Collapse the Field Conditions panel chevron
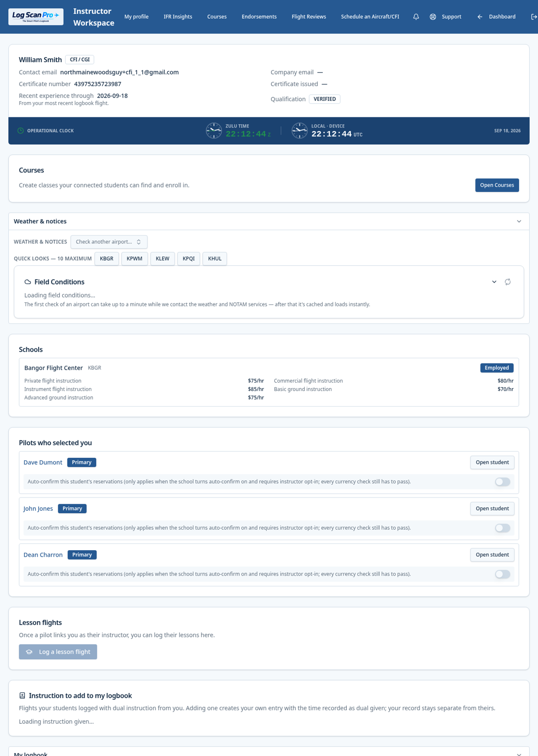 tap(494, 282)
